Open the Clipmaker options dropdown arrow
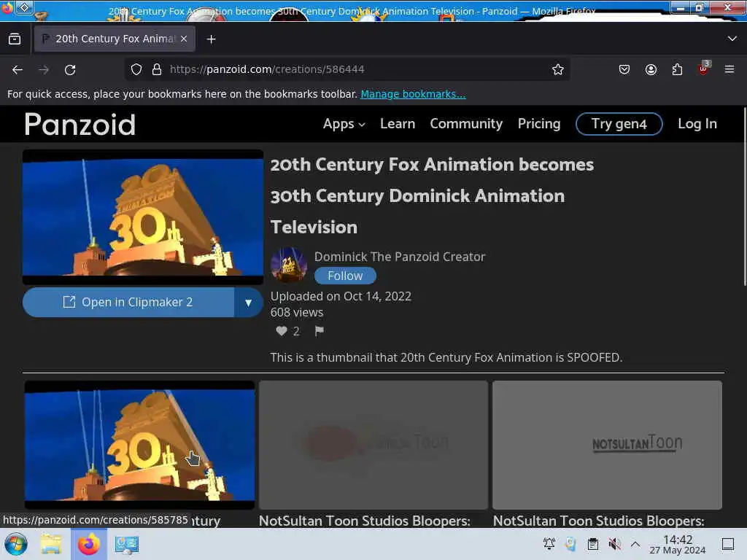The width and height of the screenshot is (747, 560). pyautogui.click(x=248, y=303)
